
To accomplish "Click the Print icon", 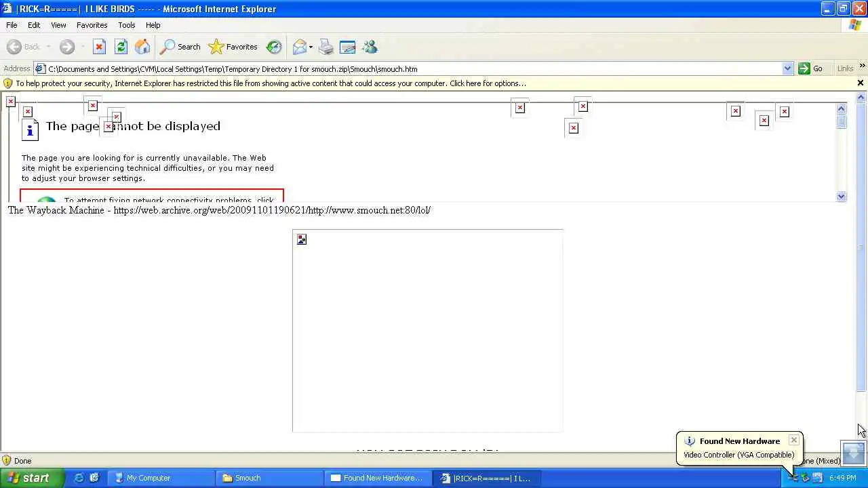I will click(326, 47).
